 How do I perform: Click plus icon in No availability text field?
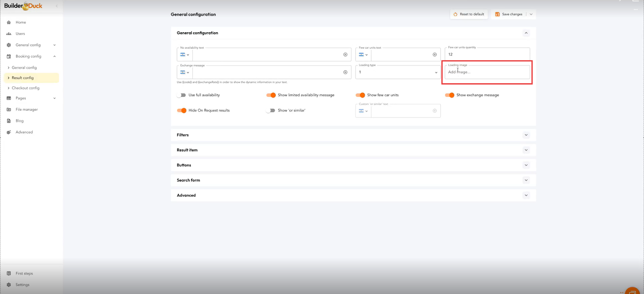tap(345, 55)
